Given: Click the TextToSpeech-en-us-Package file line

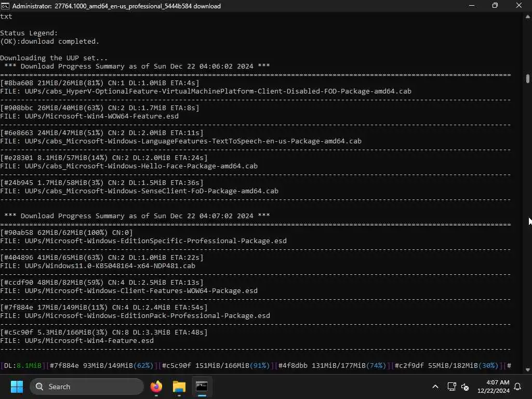Looking at the screenshot, I should pyautogui.click(x=181, y=141).
